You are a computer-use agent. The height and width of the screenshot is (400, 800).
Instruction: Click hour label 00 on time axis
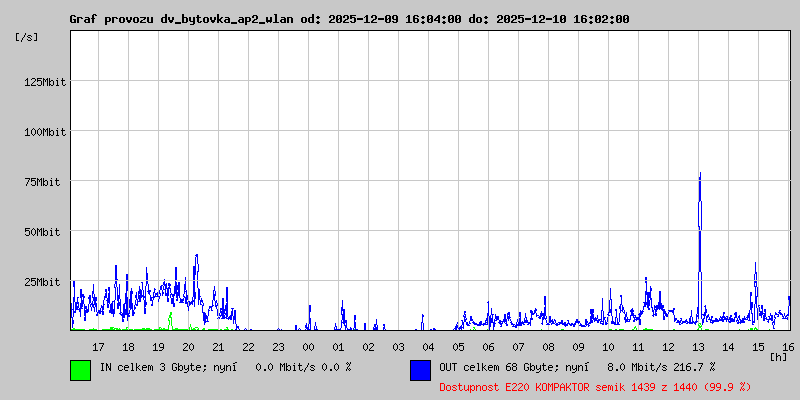click(x=308, y=347)
